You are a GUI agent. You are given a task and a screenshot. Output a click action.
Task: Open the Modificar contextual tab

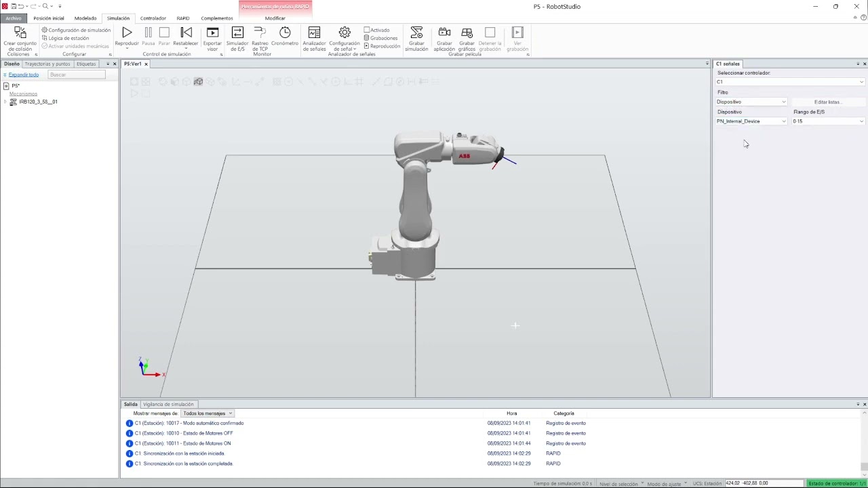275,18
